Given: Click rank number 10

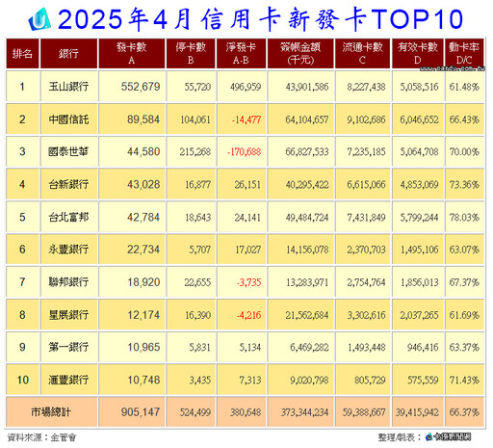Looking at the screenshot, I should (22, 380).
